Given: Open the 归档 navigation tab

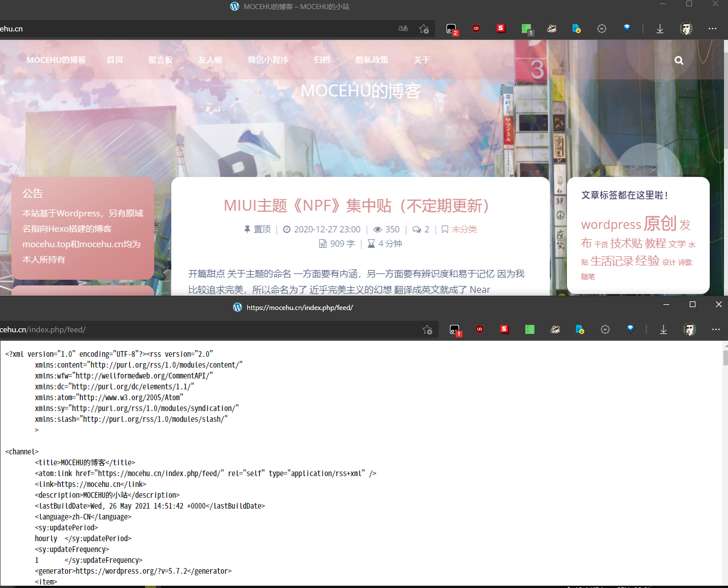Looking at the screenshot, I should tap(321, 59).
